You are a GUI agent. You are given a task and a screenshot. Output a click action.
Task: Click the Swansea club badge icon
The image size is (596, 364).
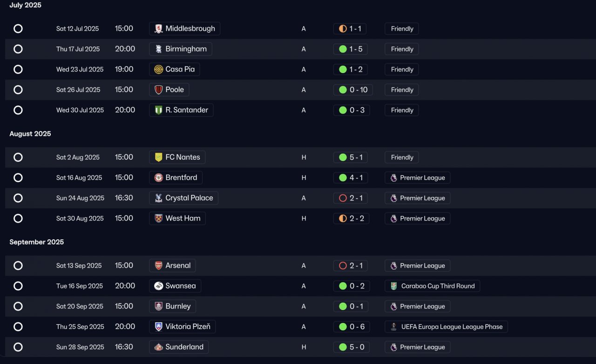tap(159, 286)
